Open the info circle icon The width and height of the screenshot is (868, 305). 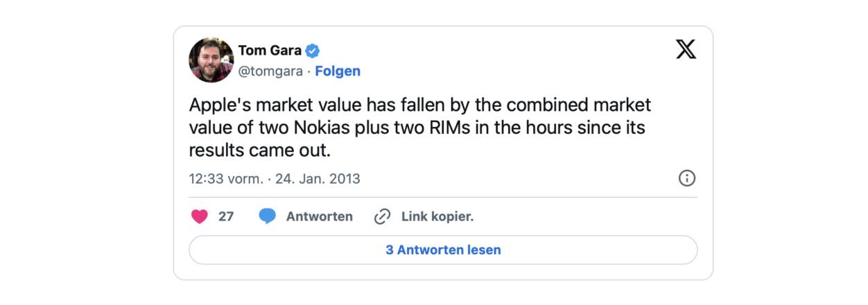(686, 178)
